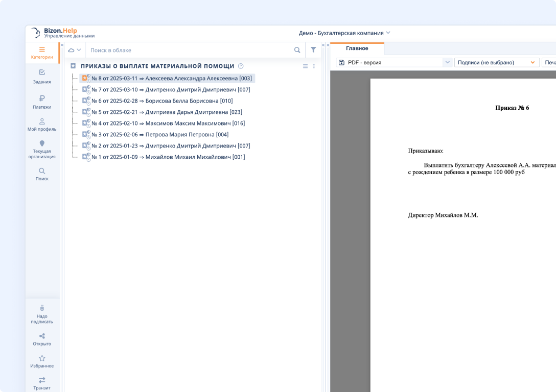
Task: Open the cloud source dropdown
Action: coord(75,50)
